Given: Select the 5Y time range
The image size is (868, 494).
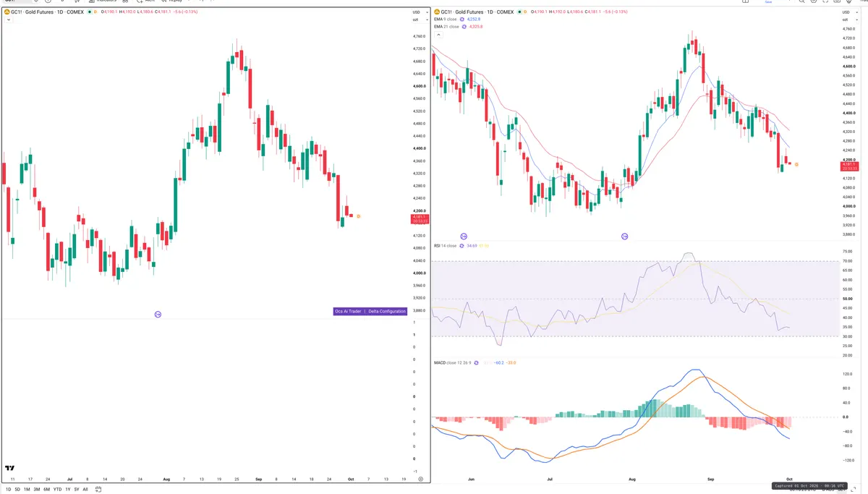Looking at the screenshot, I should [77, 490].
